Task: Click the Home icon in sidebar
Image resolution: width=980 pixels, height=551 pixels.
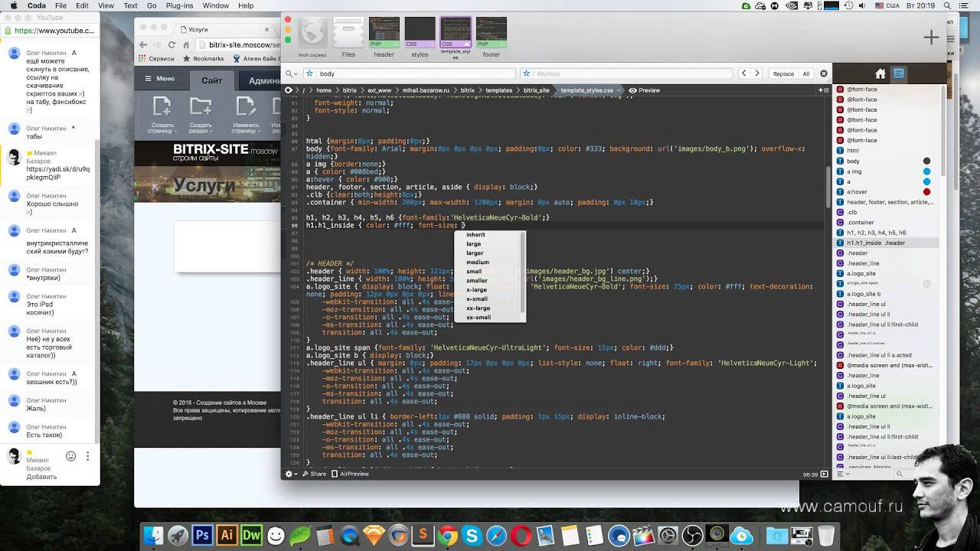Action: 880,73
